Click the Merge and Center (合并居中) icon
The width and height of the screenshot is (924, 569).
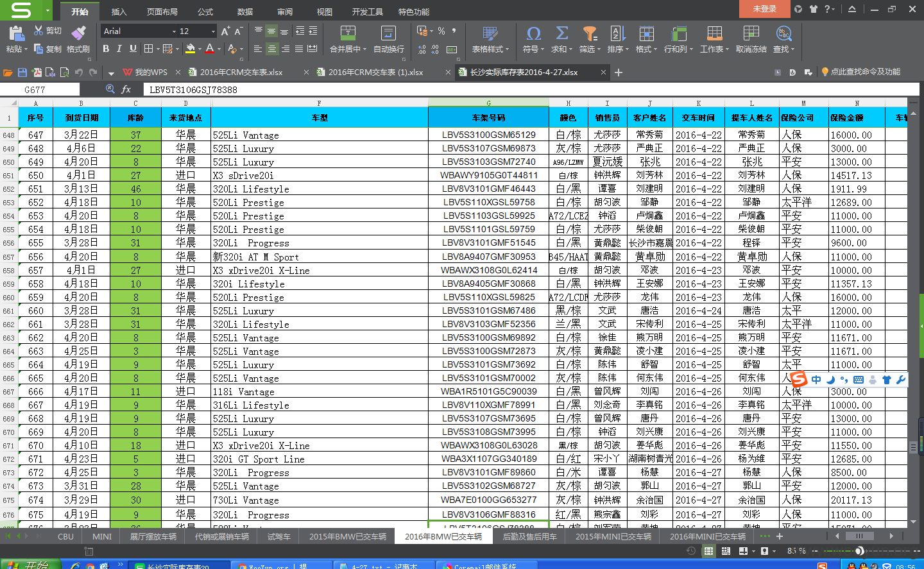[x=348, y=33]
